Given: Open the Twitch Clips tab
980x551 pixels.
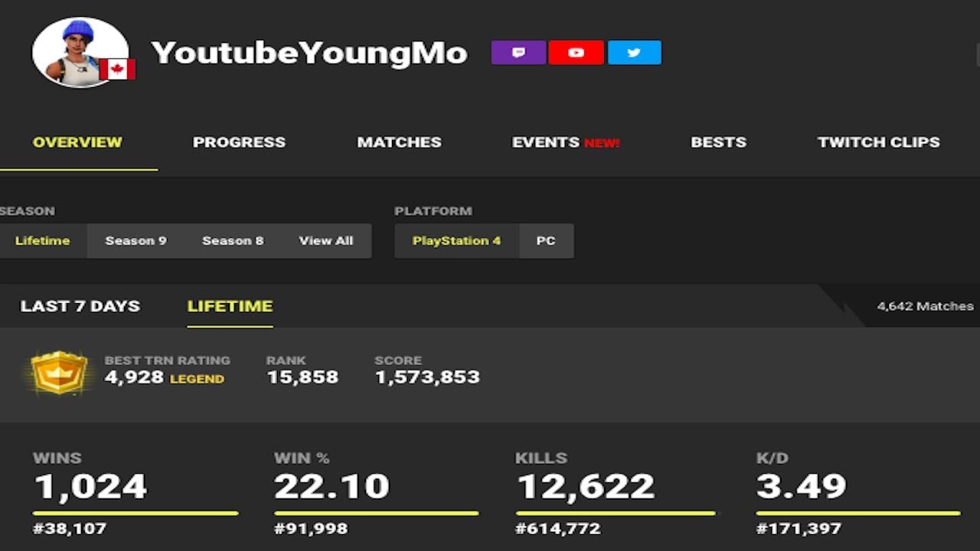Looking at the screenshot, I should point(878,142).
